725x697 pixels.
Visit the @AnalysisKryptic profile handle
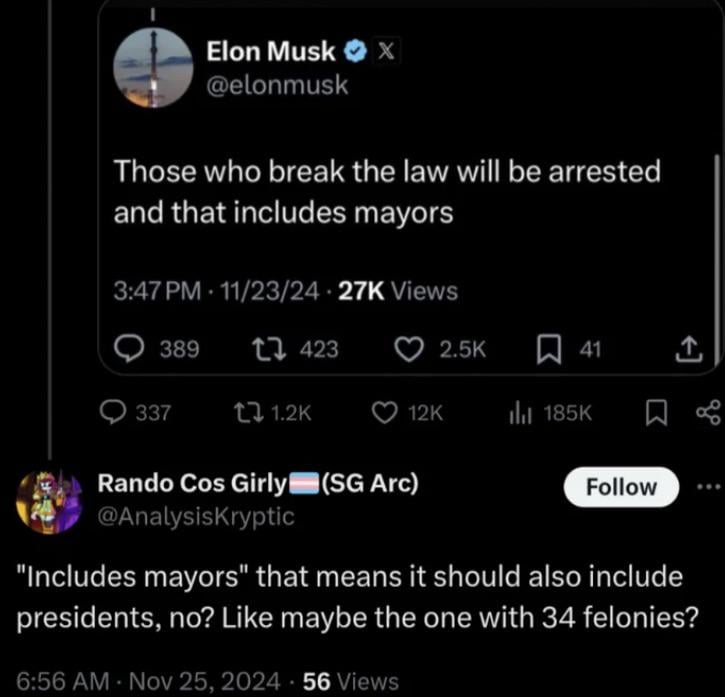point(196,516)
